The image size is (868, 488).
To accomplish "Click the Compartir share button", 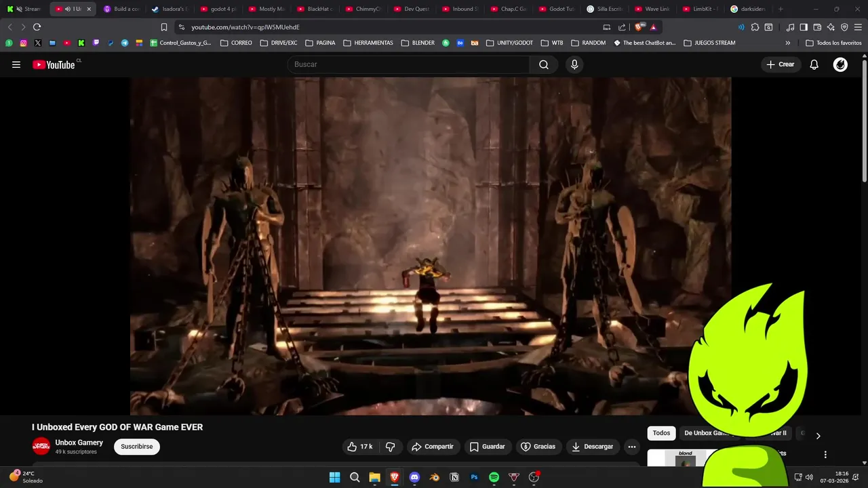I will [433, 447].
